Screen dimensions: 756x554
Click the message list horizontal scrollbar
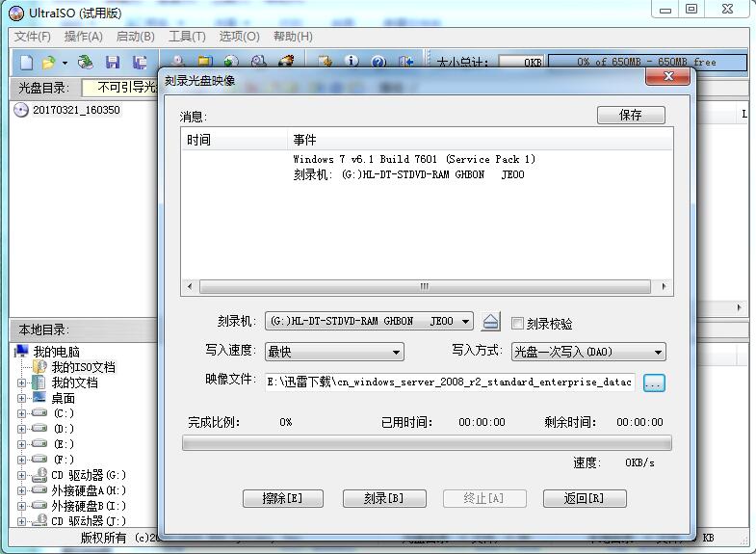[x=425, y=286]
